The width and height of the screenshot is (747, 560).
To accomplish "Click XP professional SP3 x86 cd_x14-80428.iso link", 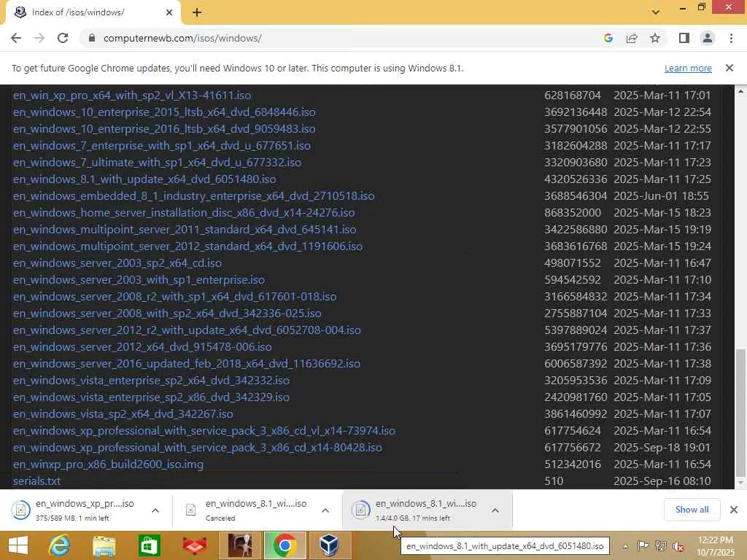I will pyautogui.click(x=197, y=448).
